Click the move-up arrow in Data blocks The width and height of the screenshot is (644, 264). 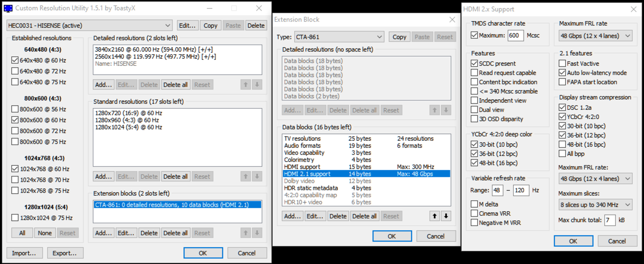[x=435, y=216]
